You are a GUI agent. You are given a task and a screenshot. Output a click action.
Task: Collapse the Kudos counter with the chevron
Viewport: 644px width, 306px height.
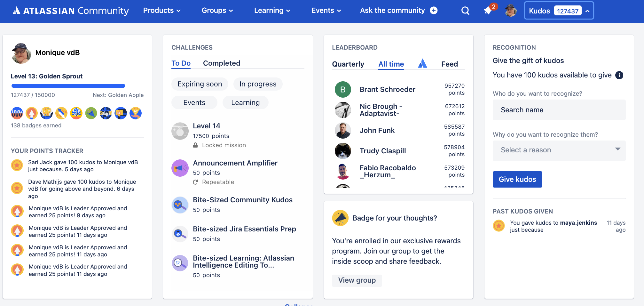pos(588,11)
